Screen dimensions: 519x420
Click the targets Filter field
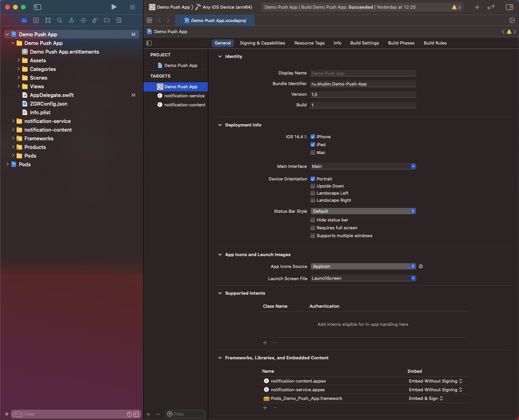185,414
